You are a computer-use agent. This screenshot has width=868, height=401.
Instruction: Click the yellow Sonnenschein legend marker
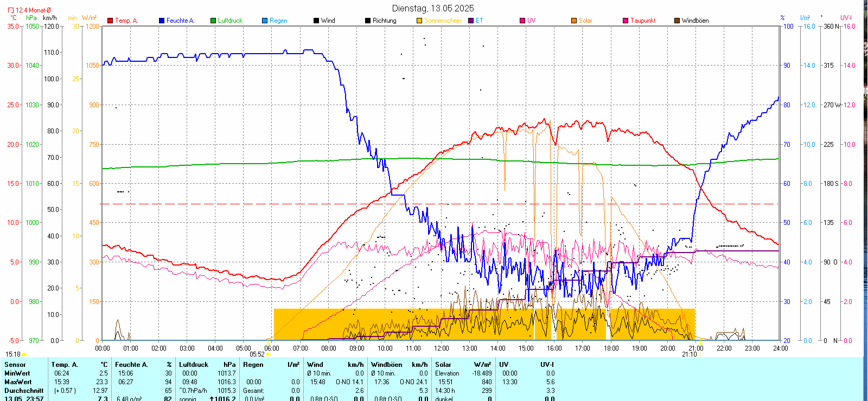click(419, 21)
